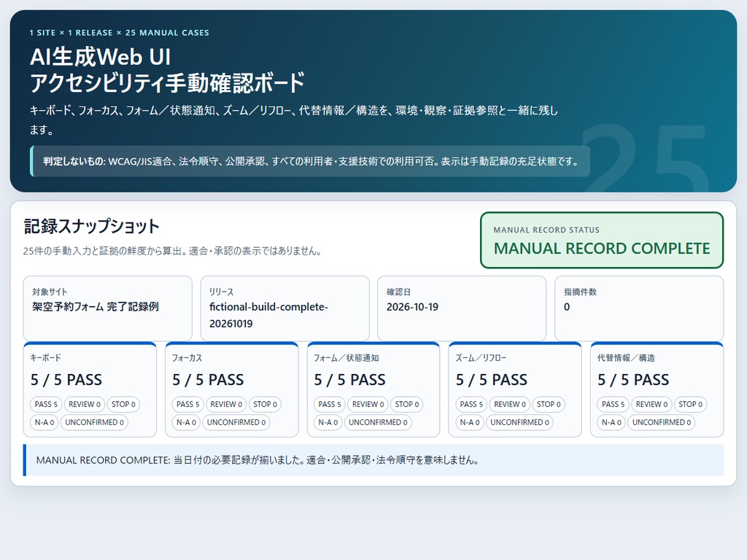This screenshot has width=747, height=560.
Task: Click N-A 0 chip in フォーム／状態通知 card
Action: click(x=328, y=422)
